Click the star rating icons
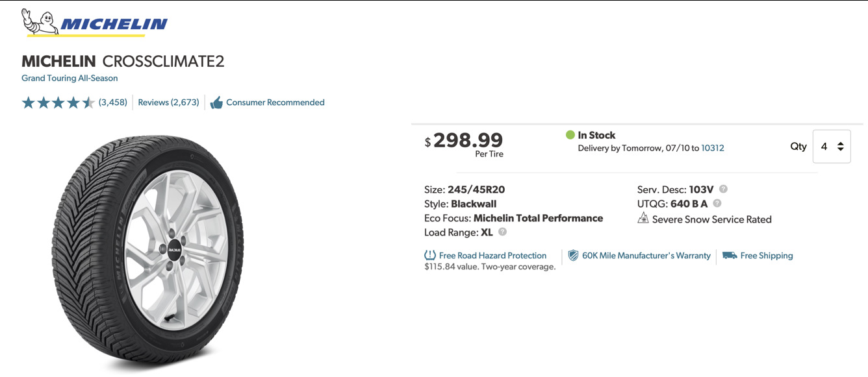The image size is (868, 377). click(x=58, y=103)
